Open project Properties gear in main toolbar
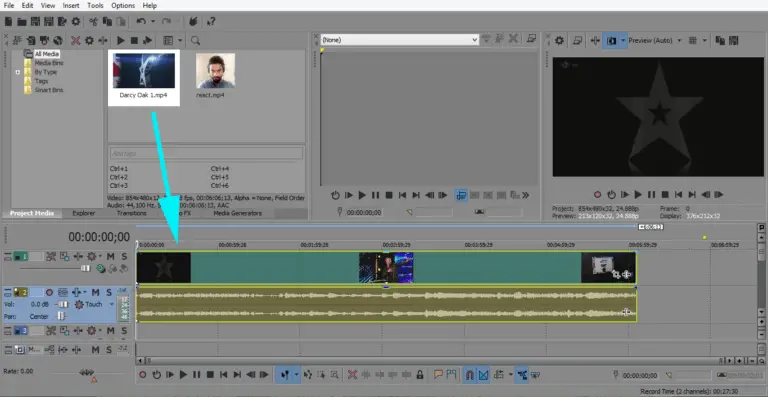Viewport: 768px width, 397px height. click(x=76, y=22)
